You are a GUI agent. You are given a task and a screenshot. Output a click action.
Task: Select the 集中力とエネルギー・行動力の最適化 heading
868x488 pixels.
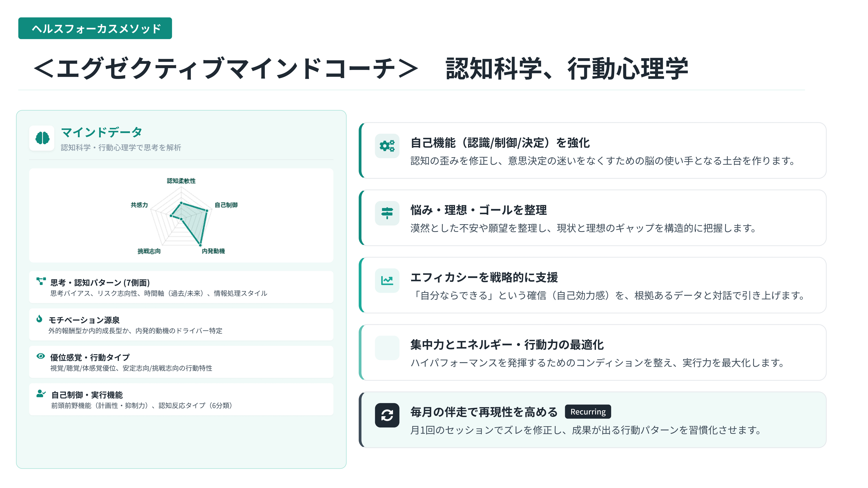[x=507, y=345]
